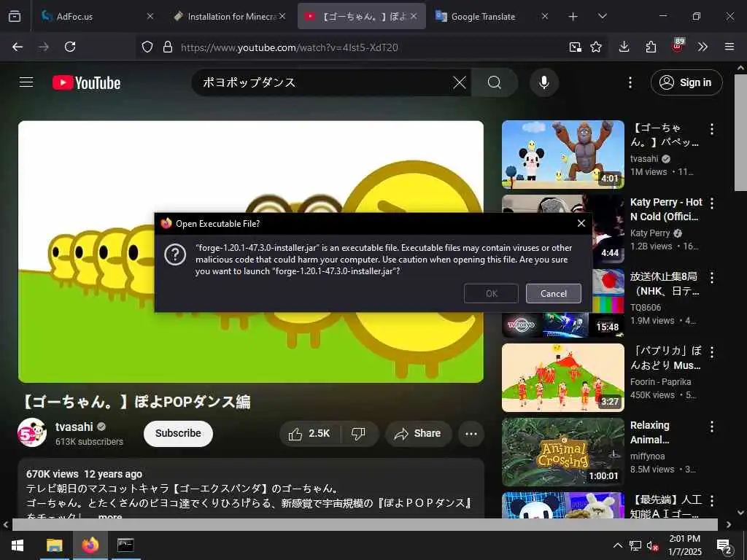The height and width of the screenshot is (560, 747).
Task: Open the Extensions puzzle icon
Action: pos(651,47)
